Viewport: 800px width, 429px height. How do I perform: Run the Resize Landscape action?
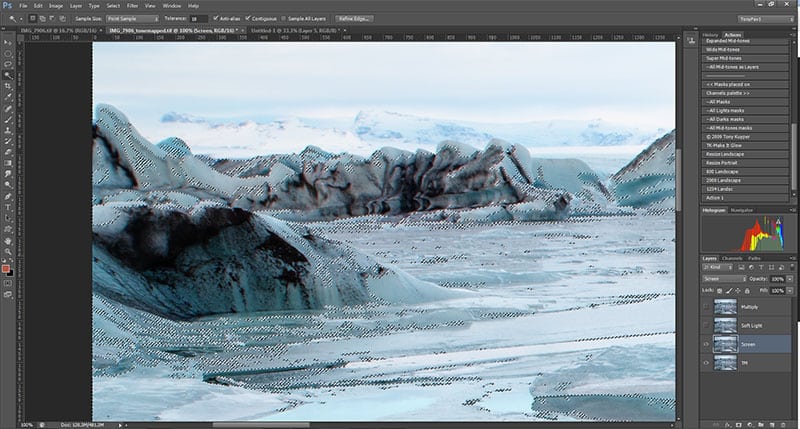745,154
